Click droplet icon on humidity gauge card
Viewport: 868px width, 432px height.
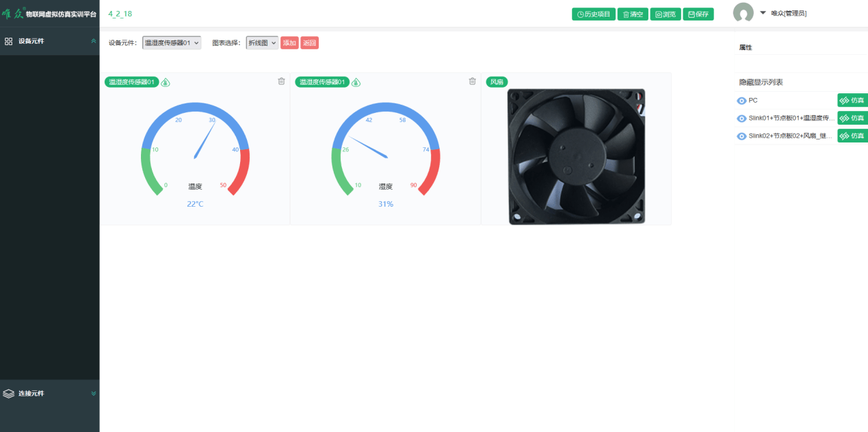(356, 82)
